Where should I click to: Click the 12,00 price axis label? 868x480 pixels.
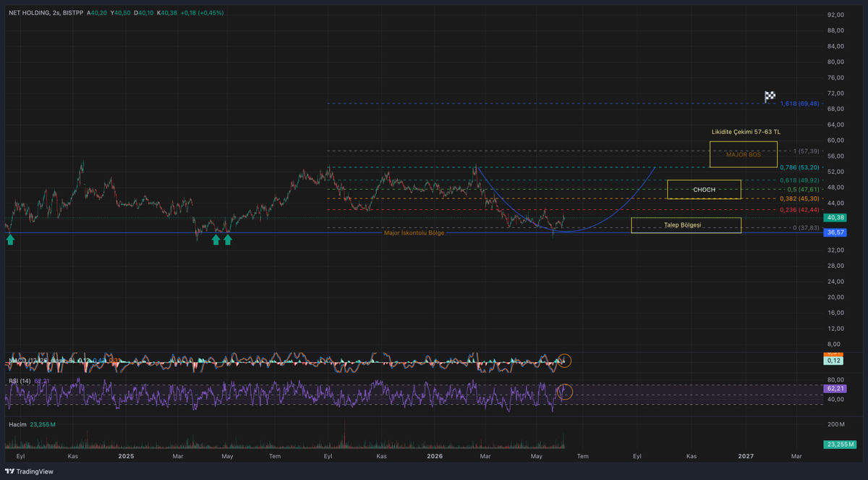click(x=835, y=328)
